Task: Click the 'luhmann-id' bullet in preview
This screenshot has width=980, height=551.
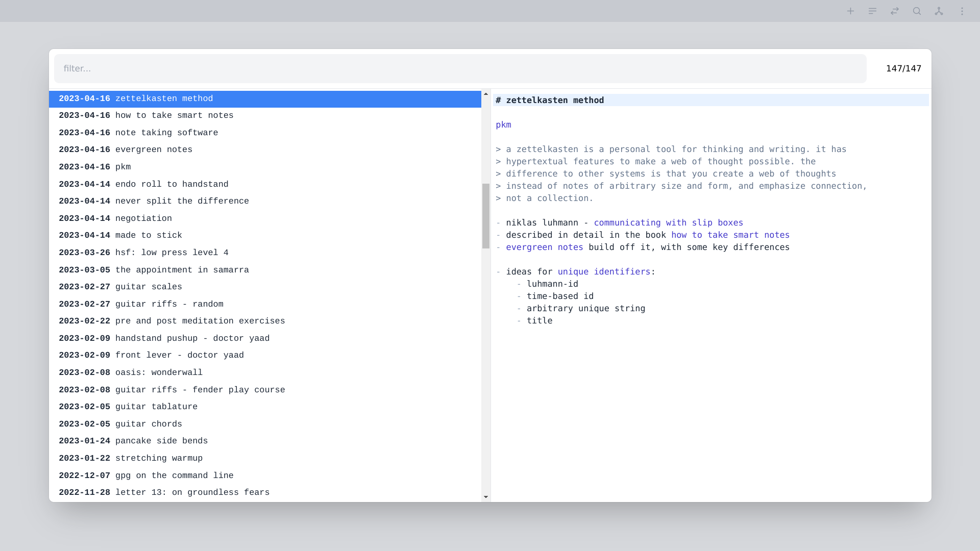Action: point(552,284)
